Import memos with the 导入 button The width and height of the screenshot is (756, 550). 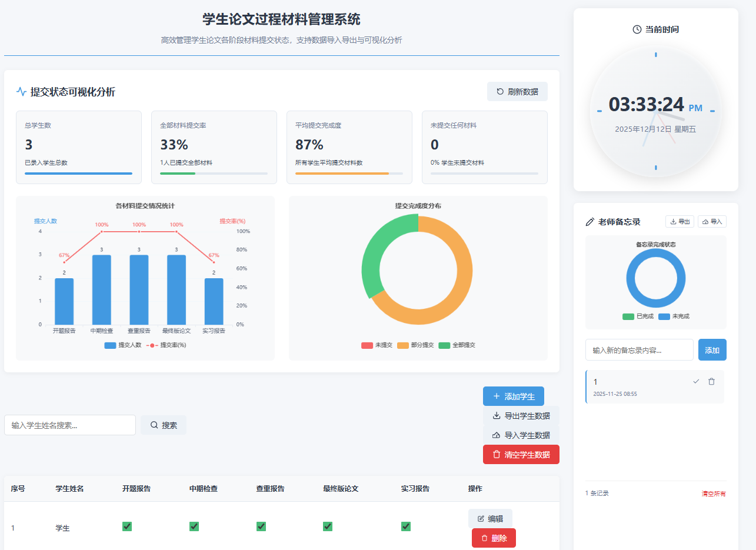coord(712,222)
